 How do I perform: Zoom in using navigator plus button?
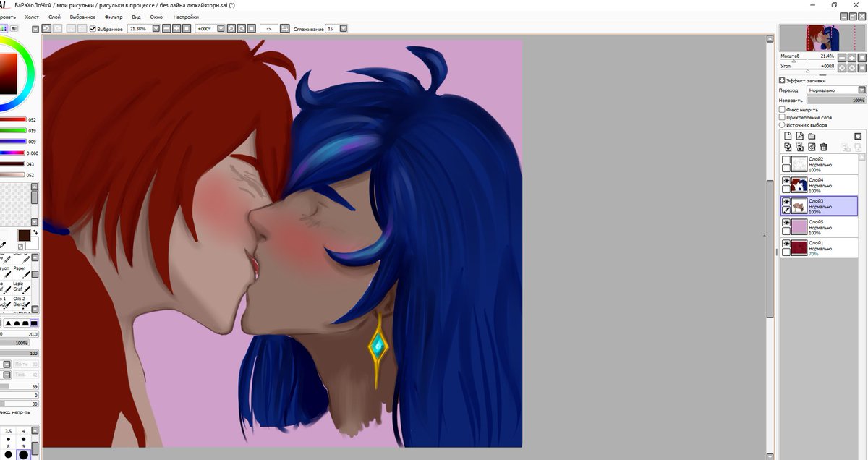pos(852,58)
